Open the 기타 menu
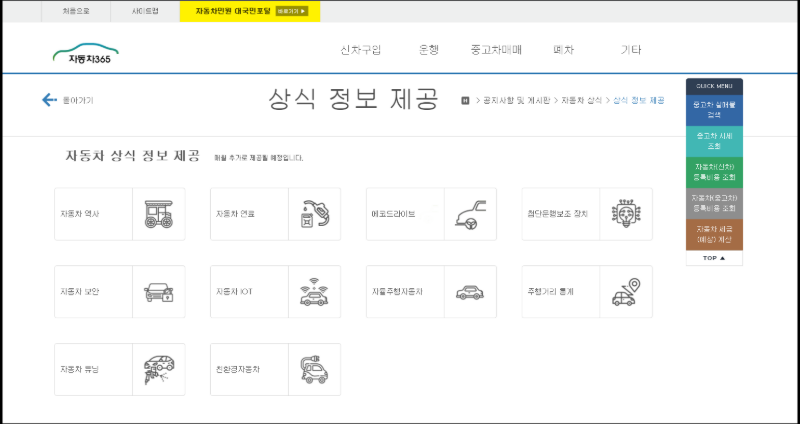Screen dimensions: 800x424 click(631, 50)
